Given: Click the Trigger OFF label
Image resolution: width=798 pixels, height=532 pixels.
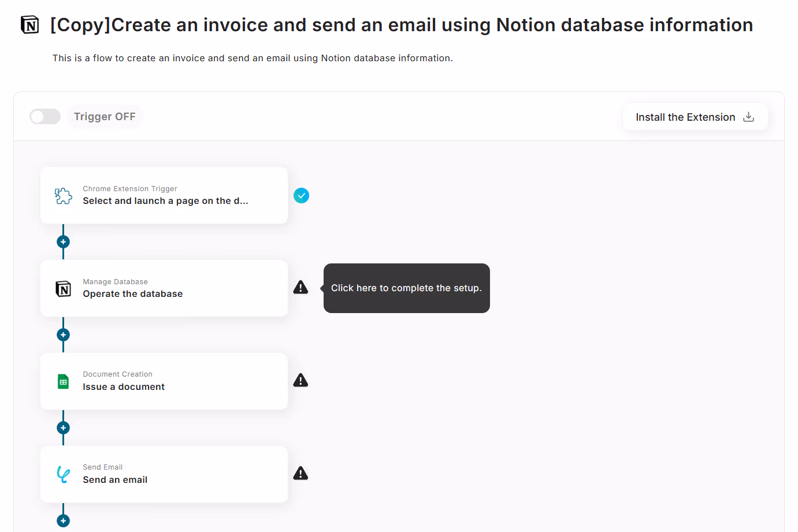Looking at the screenshot, I should (105, 117).
